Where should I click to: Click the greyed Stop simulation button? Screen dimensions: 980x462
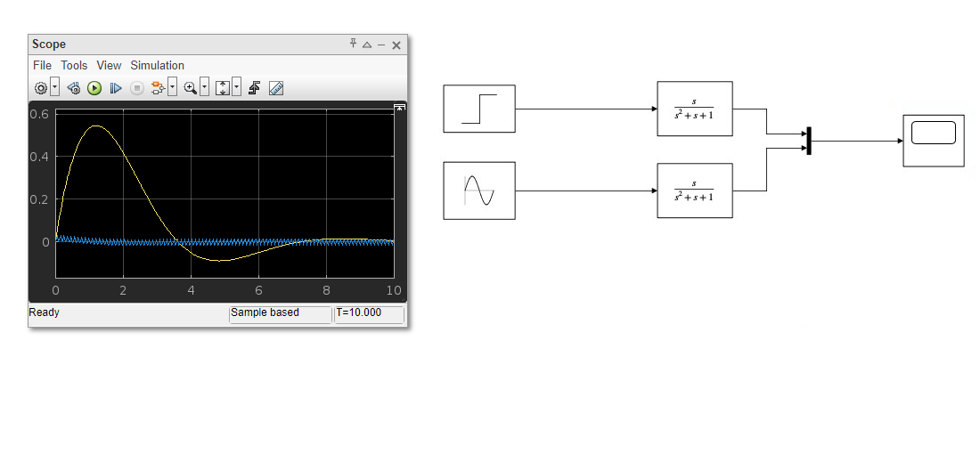(137, 88)
